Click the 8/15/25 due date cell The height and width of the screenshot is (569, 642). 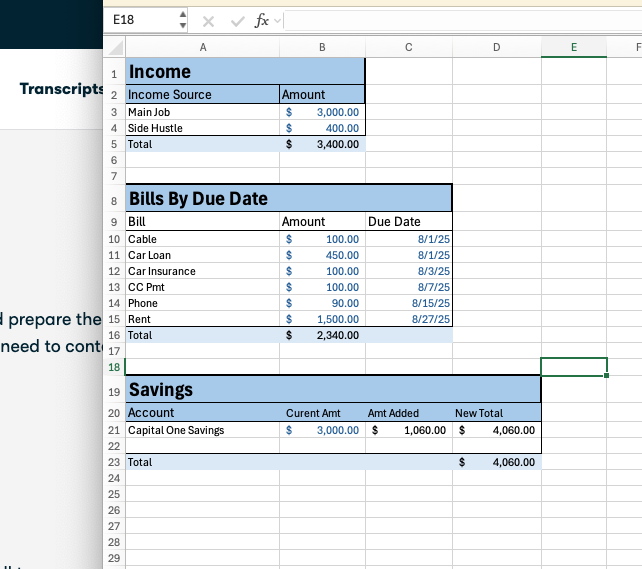409,303
